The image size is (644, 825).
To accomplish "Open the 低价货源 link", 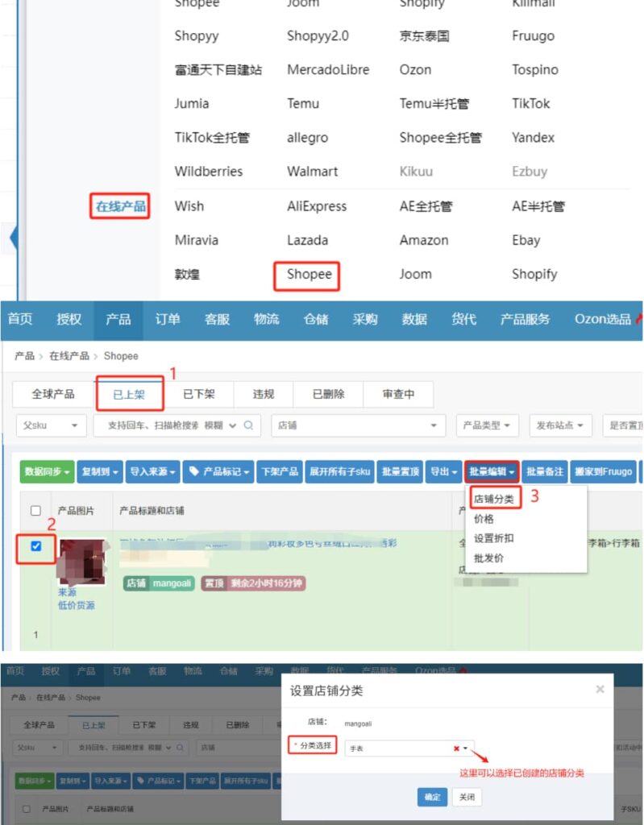I will 77,605.
